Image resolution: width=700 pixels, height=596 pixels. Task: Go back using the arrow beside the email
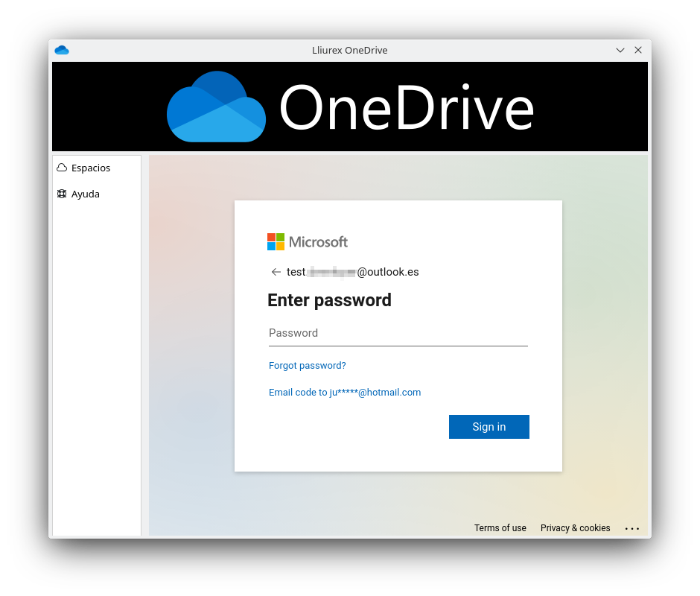point(276,272)
